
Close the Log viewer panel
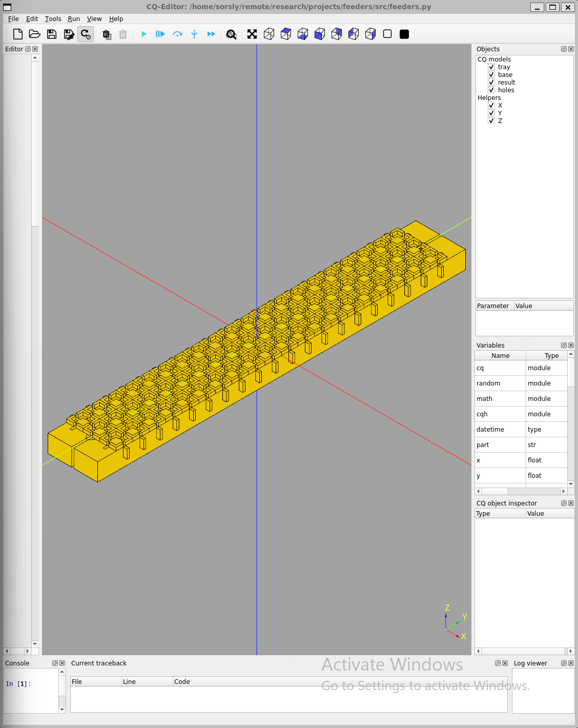click(x=571, y=663)
